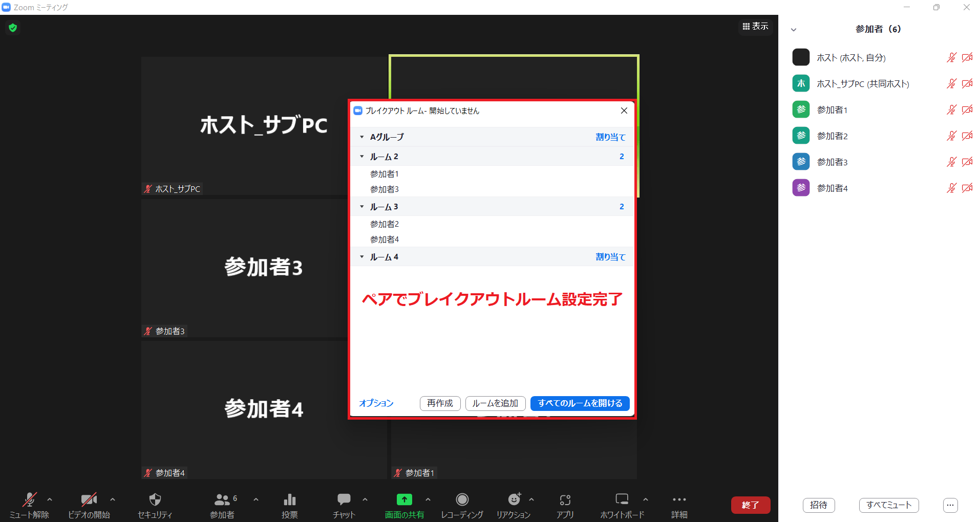Collapse the ルーム 2 room list

coord(362,157)
